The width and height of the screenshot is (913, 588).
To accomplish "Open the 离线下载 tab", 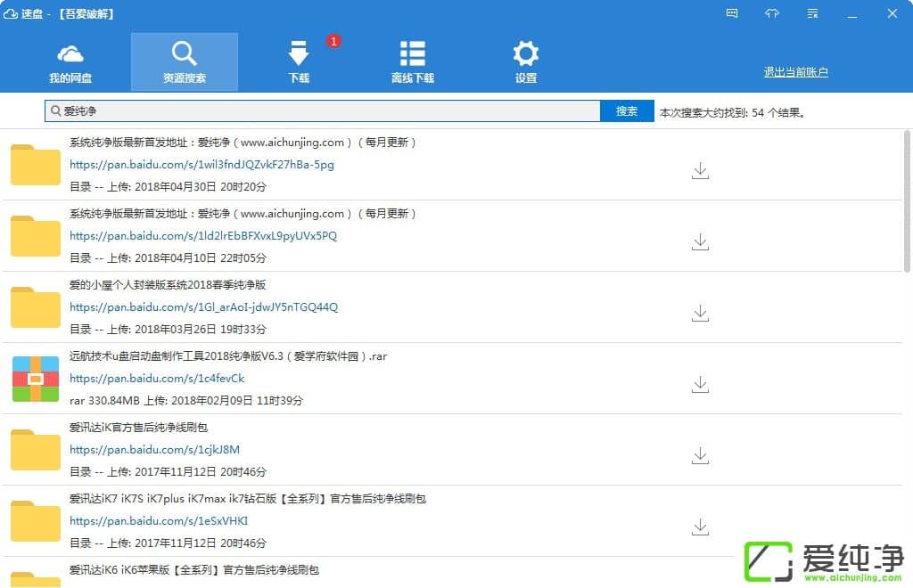I will pyautogui.click(x=412, y=62).
